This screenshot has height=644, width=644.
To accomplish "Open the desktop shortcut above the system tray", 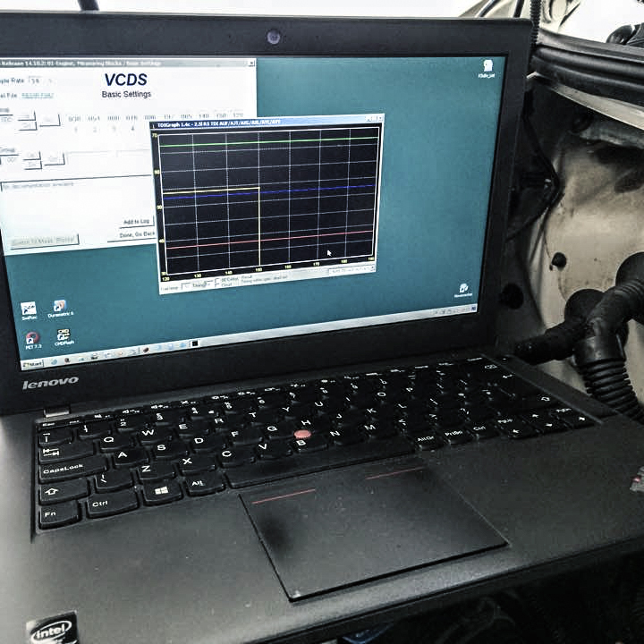I will point(463,290).
